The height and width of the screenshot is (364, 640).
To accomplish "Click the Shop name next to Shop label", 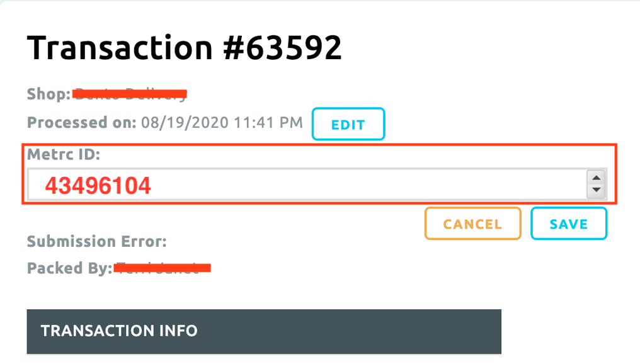I will (x=129, y=93).
